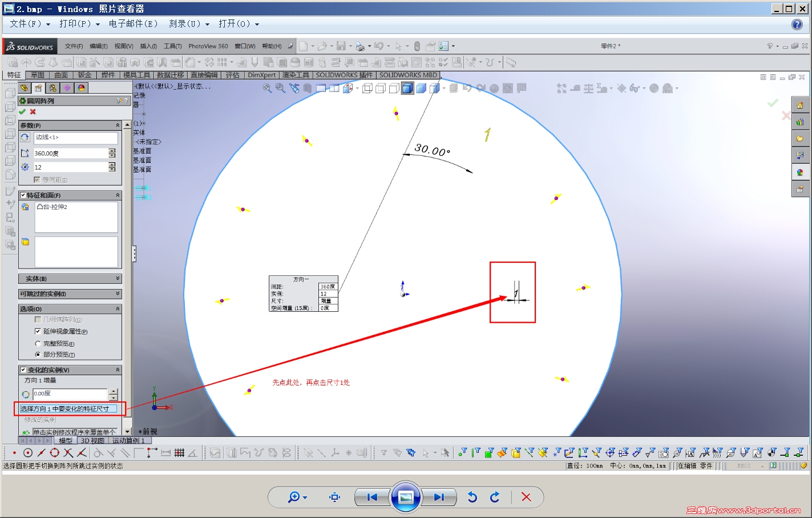812x518 pixels.
Task: Expand the 可跳过的实例(I) section
Action: [118, 294]
